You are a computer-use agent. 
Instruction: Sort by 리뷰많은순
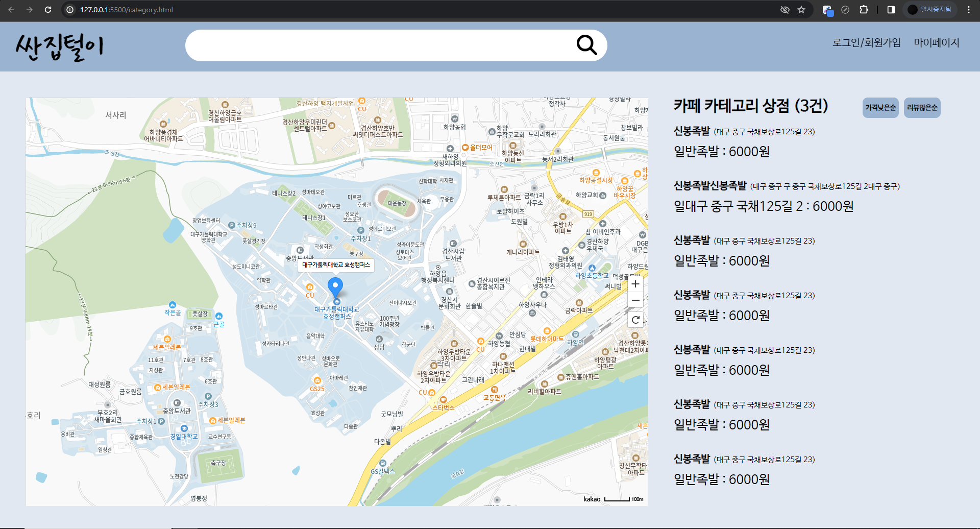click(x=922, y=108)
